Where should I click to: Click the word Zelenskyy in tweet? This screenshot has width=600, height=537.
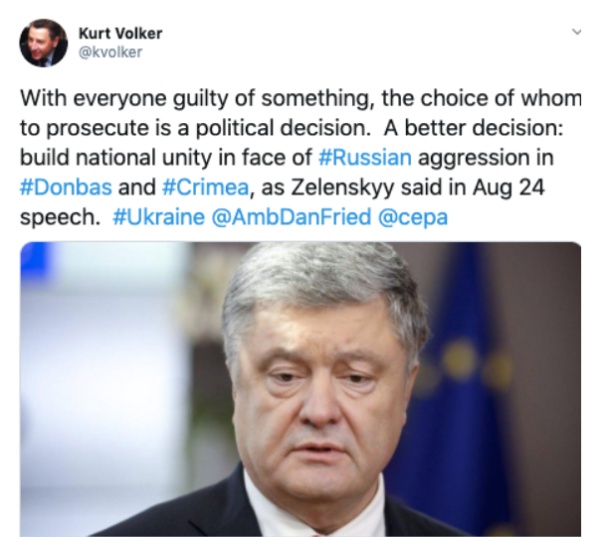coord(342,188)
